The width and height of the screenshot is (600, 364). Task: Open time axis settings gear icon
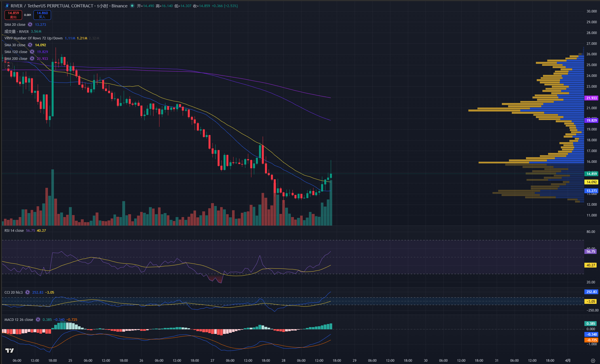point(593,361)
